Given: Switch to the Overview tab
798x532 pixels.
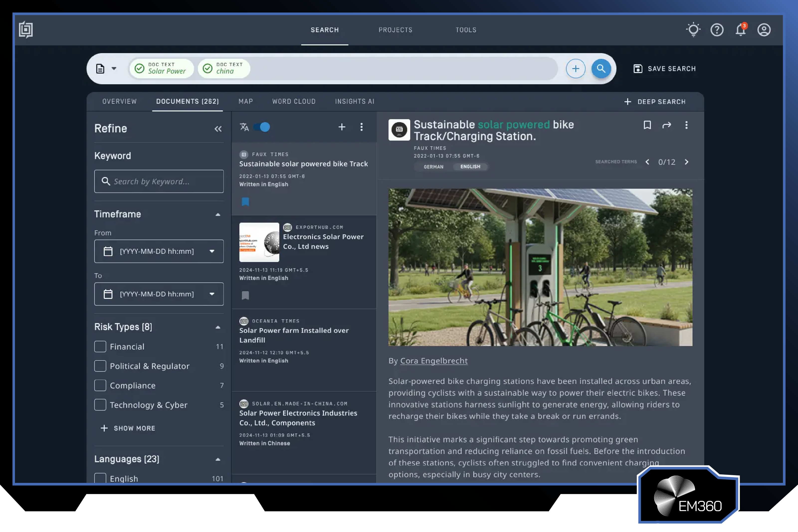Looking at the screenshot, I should (x=119, y=101).
